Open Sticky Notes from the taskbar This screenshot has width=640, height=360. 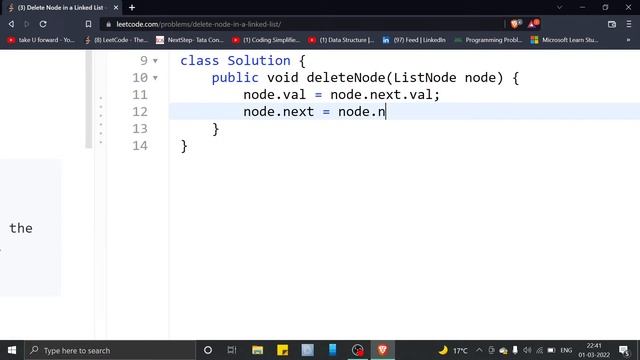click(282, 350)
